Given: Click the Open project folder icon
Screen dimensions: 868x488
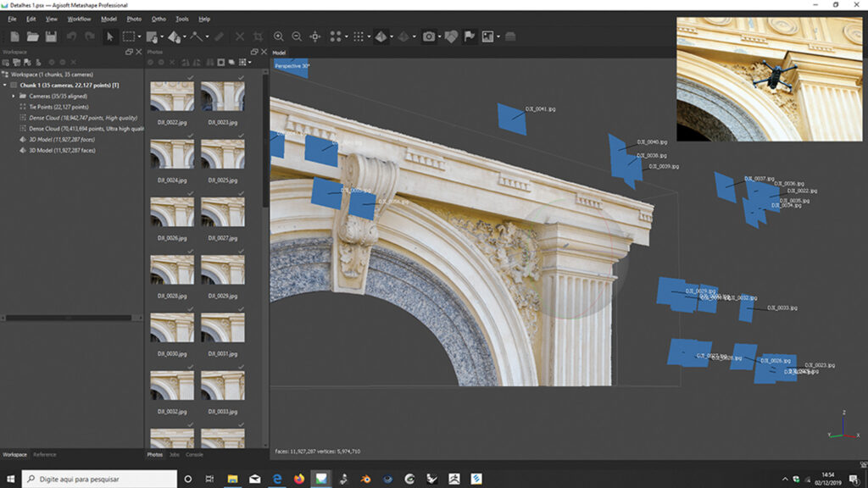Looking at the screenshot, I should point(33,36).
